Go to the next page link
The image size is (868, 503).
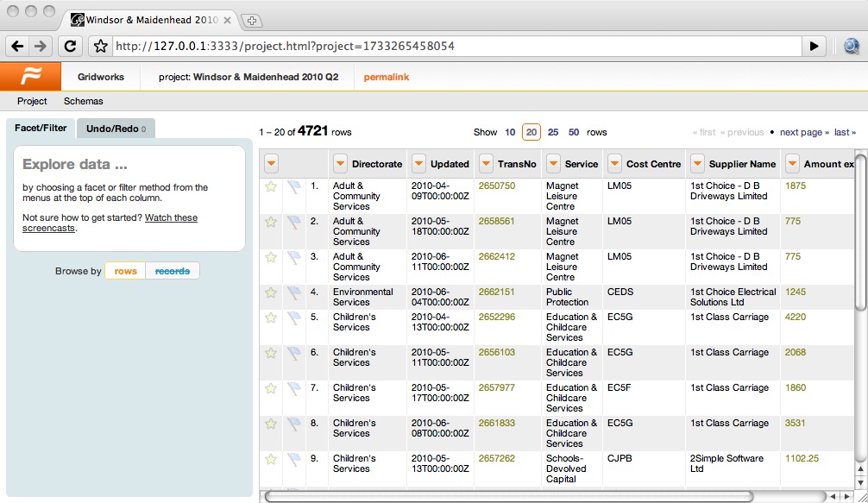(804, 132)
